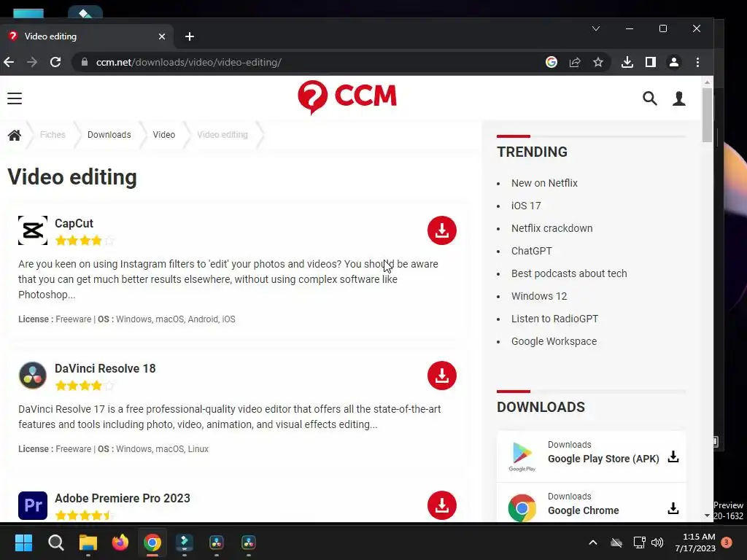
Task: Open trending link New on Netflix
Action: click(x=544, y=183)
